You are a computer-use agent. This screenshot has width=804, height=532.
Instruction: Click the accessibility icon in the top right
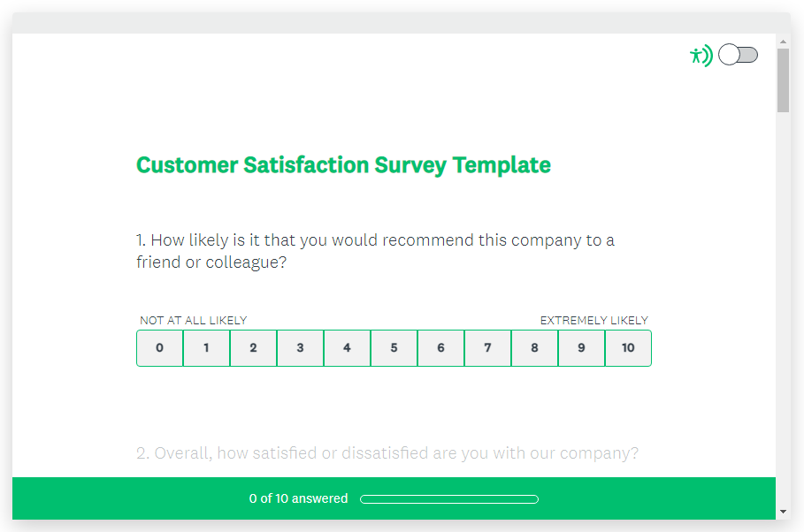click(701, 55)
